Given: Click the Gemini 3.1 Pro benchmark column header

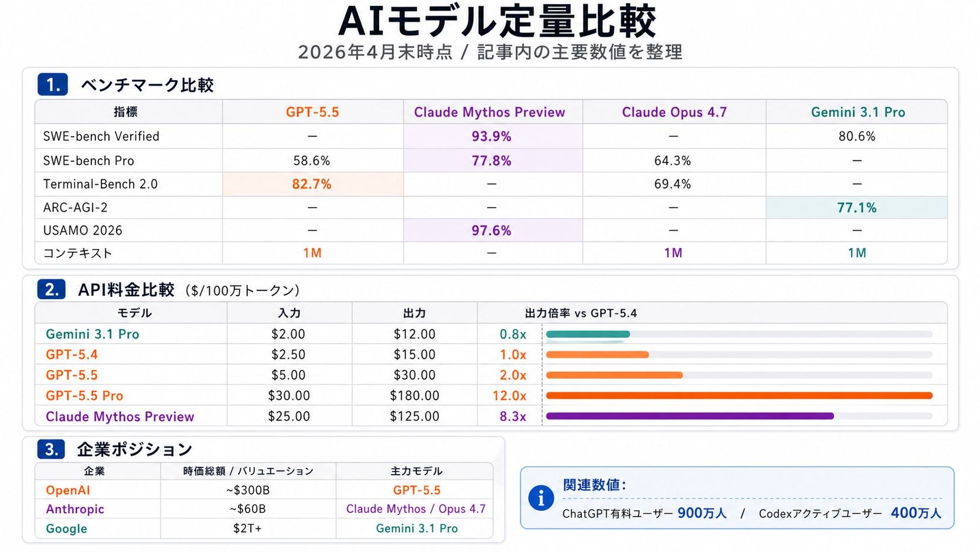Looking at the screenshot, I should (x=858, y=112).
